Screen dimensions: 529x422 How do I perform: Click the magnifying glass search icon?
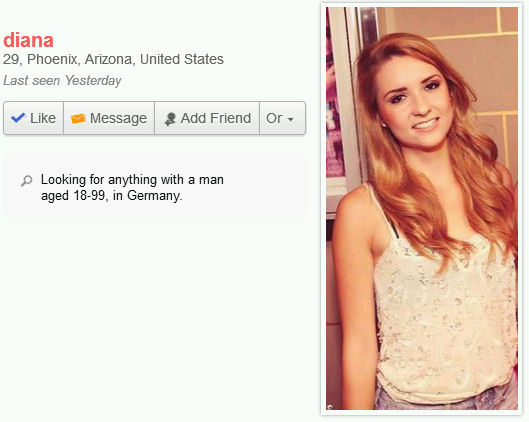[26, 180]
